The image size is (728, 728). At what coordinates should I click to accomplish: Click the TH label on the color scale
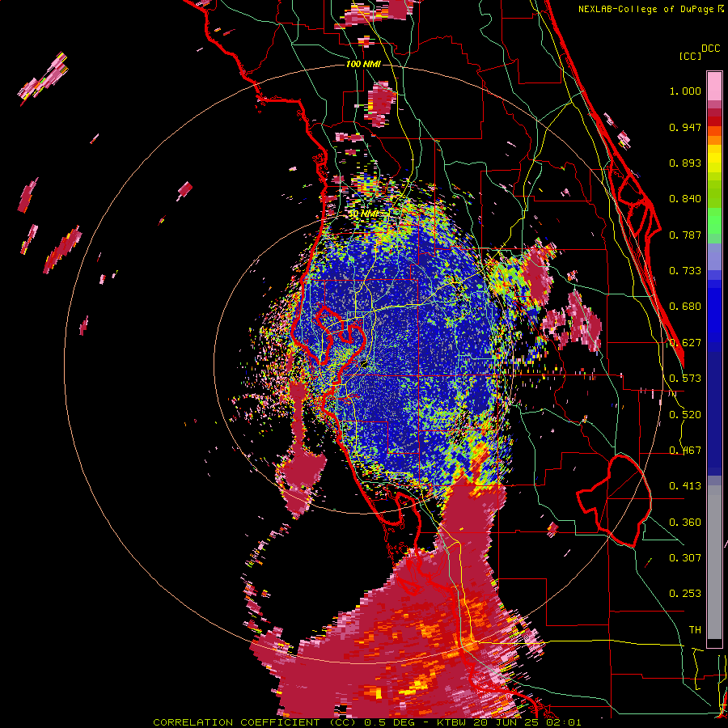pos(695,630)
